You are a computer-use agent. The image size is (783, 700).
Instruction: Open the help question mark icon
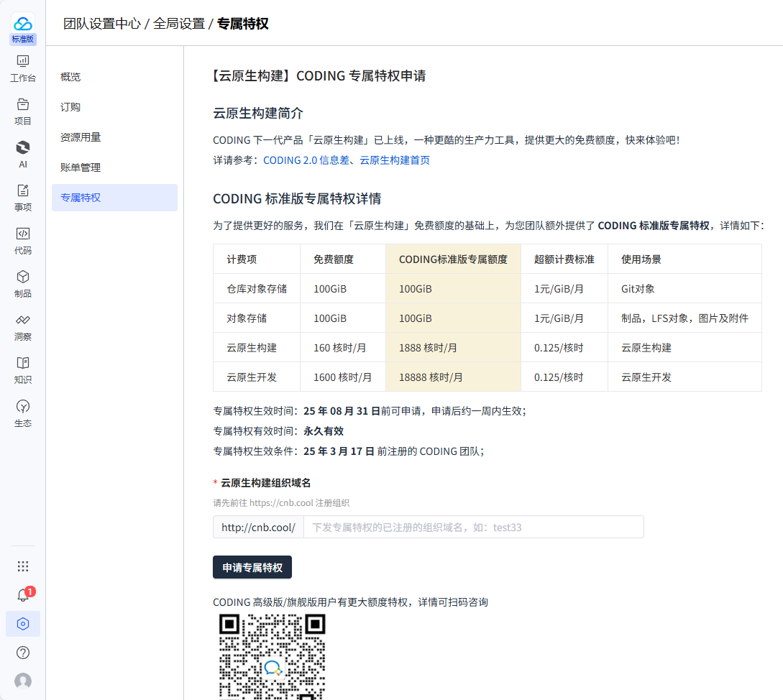(x=23, y=653)
